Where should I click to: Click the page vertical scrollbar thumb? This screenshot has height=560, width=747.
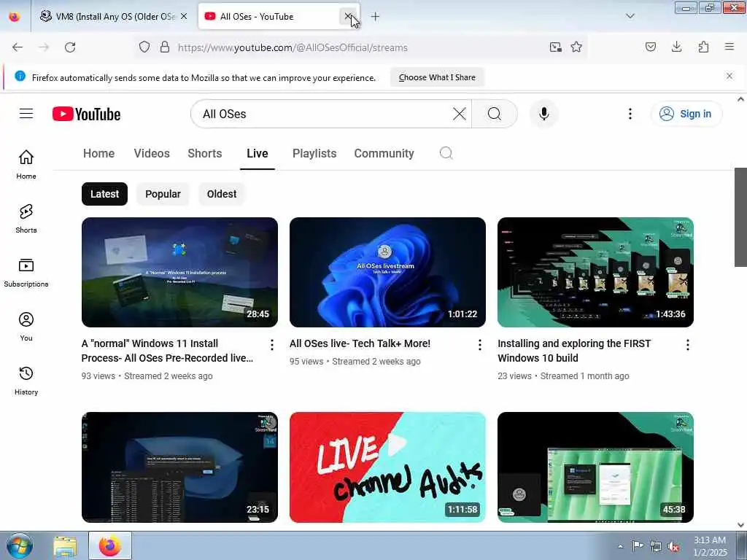click(740, 217)
